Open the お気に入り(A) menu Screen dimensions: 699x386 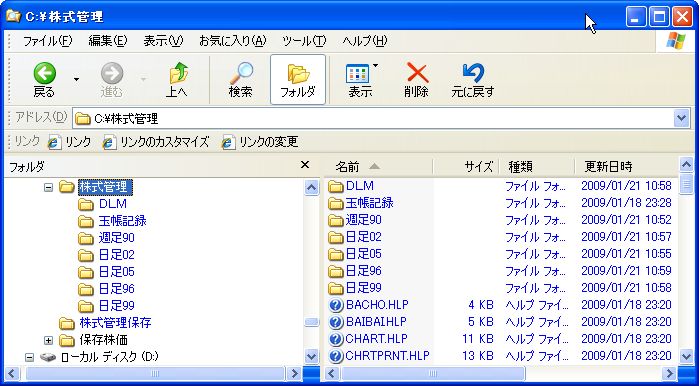pos(232,41)
